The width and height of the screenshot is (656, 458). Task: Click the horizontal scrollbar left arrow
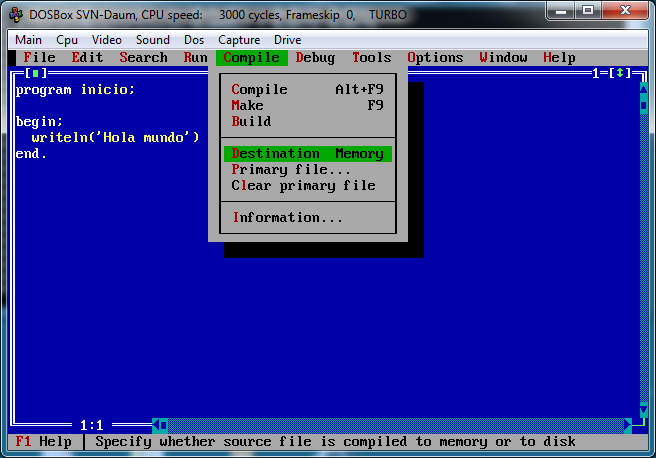pyautogui.click(x=156, y=425)
